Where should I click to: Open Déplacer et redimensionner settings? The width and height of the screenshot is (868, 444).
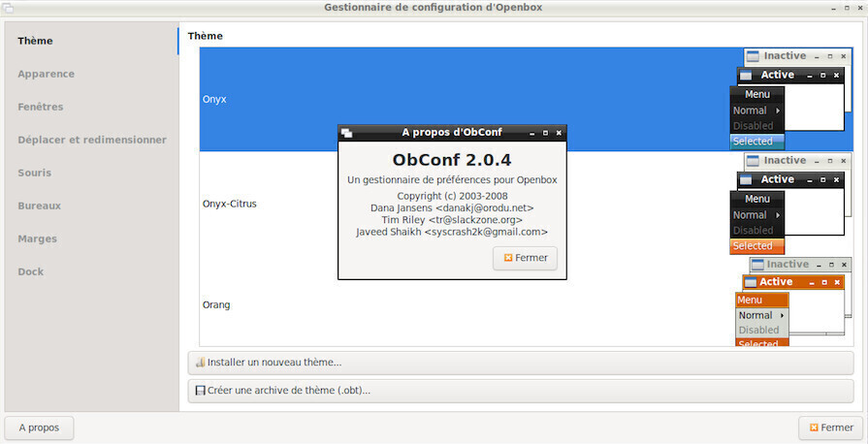[92, 140]
